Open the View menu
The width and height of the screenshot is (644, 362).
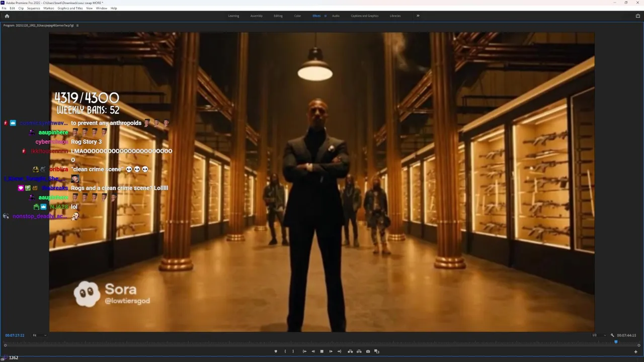point(90,9)
